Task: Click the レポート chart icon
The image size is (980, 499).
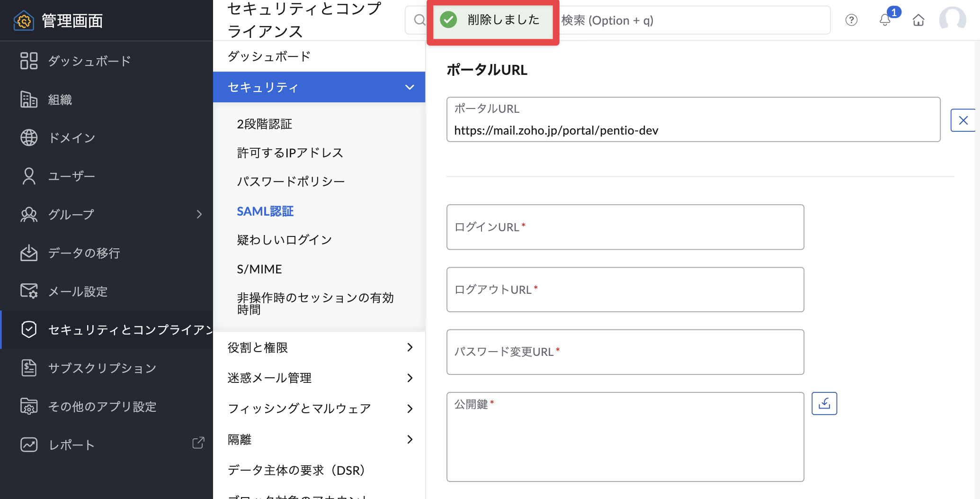Action: pos(29,445)
